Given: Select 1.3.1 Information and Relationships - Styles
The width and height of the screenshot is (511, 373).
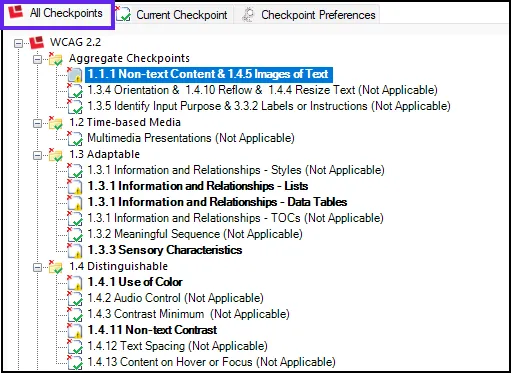Looking at the screenshot, I should [236, 170].
